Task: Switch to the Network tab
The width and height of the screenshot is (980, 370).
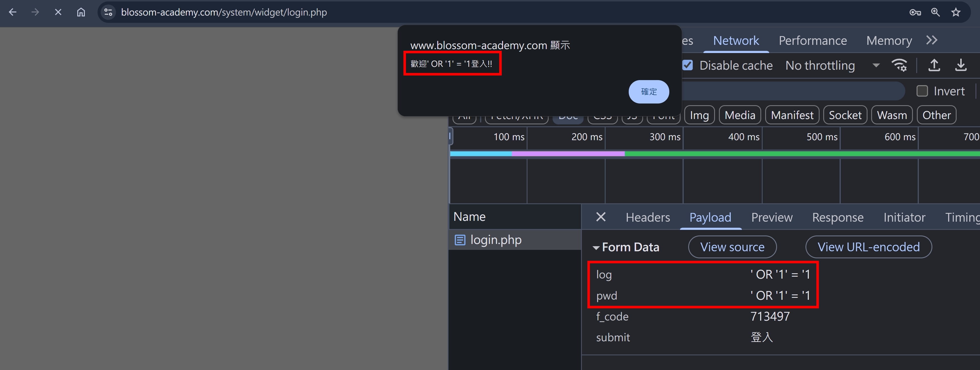Action: (736, 40)
